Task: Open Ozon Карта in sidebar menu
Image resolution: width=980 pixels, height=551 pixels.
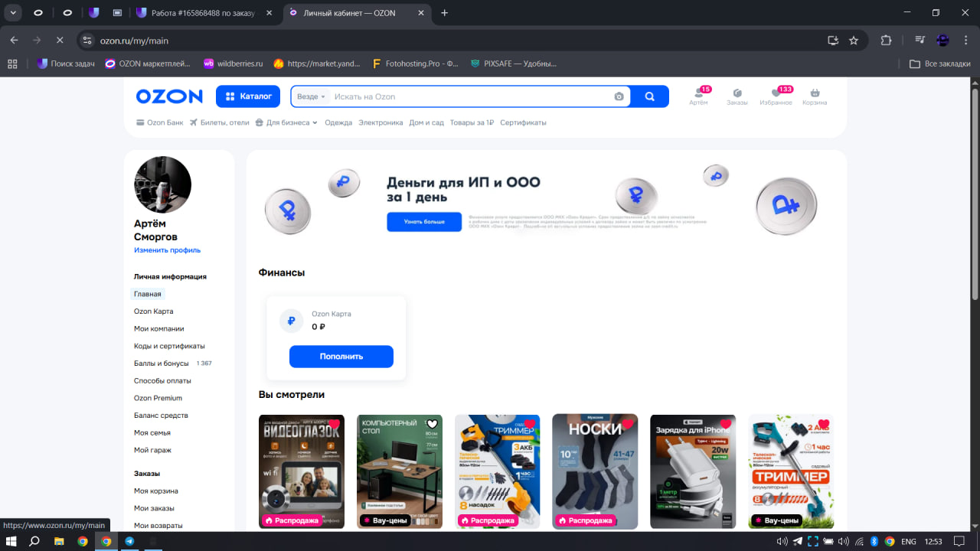Action: (154, 311)
